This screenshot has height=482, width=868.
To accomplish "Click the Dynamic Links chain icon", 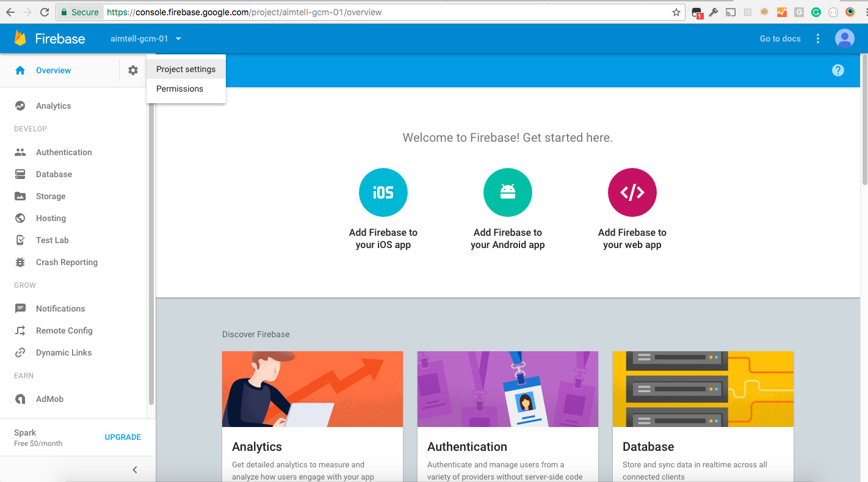I will (x=20, y=352).
